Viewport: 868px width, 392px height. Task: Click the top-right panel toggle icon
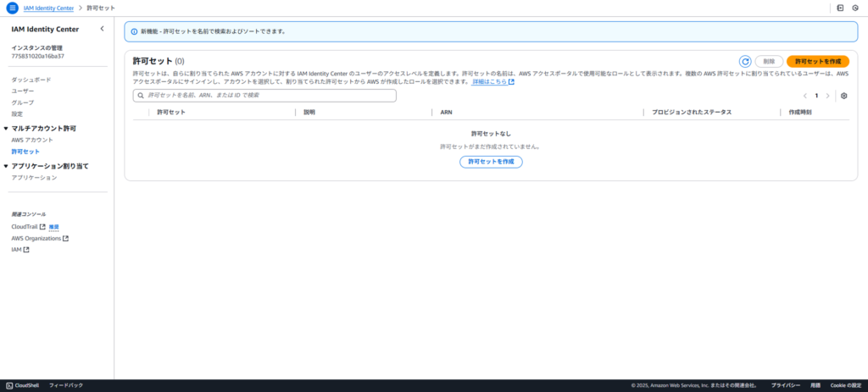(x=840, y=8)
